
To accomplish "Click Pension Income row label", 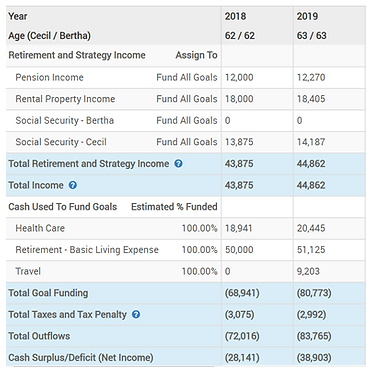I will [x=49, y=77].
